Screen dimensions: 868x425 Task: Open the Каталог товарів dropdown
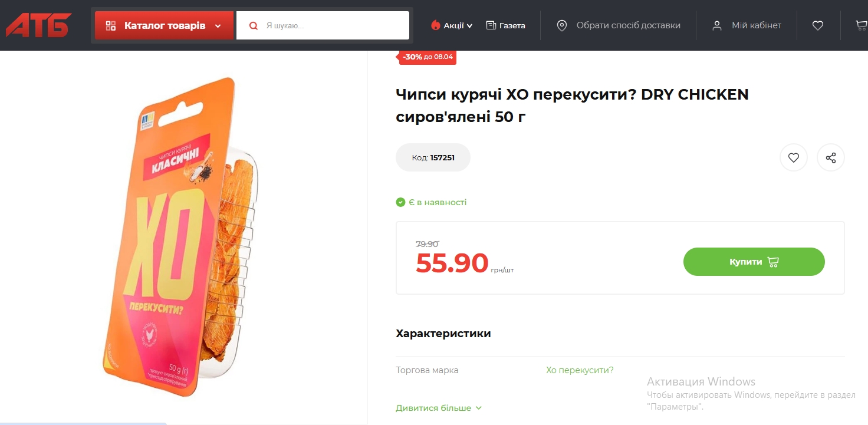click(164, 26)
